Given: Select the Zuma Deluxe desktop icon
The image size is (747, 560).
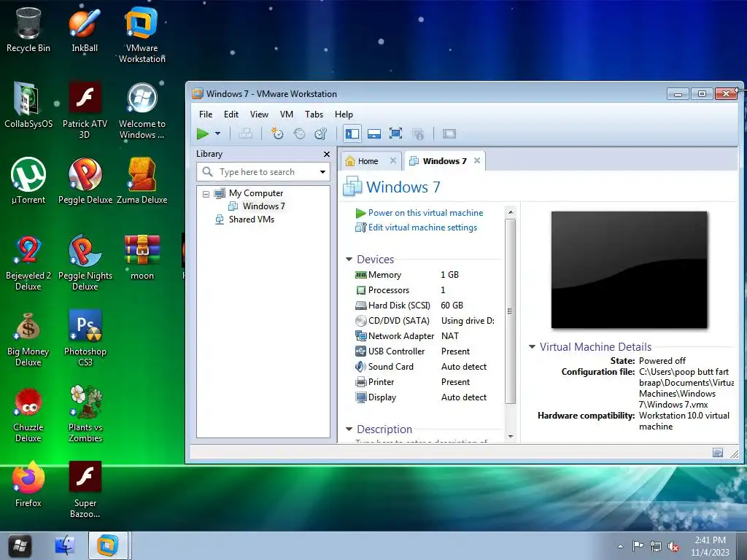Looking at the screenshot, I should 142,181.
